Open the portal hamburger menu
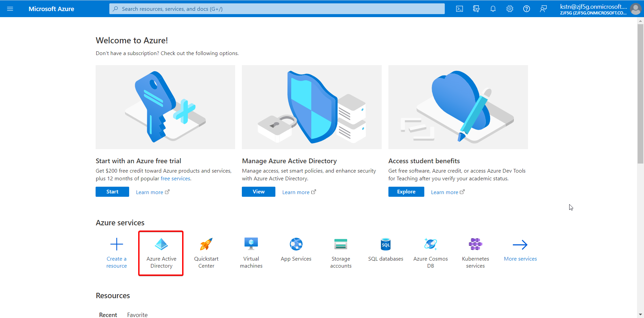 [x=10, y=9]
